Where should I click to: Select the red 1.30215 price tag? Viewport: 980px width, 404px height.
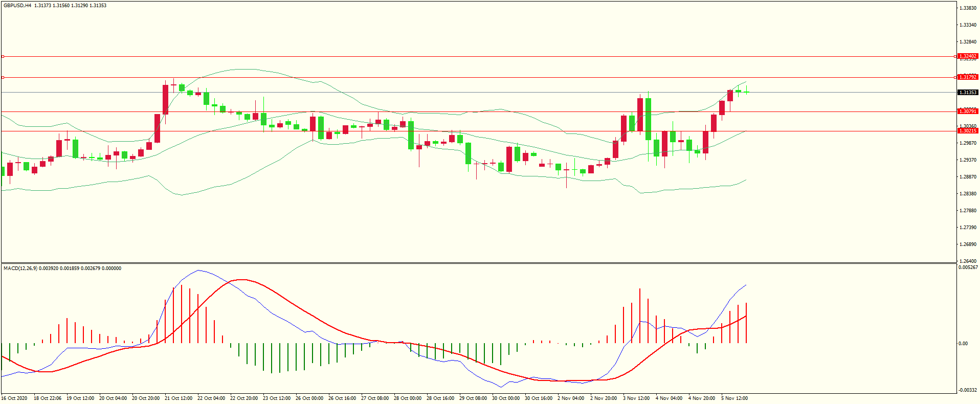click(968, 131)
